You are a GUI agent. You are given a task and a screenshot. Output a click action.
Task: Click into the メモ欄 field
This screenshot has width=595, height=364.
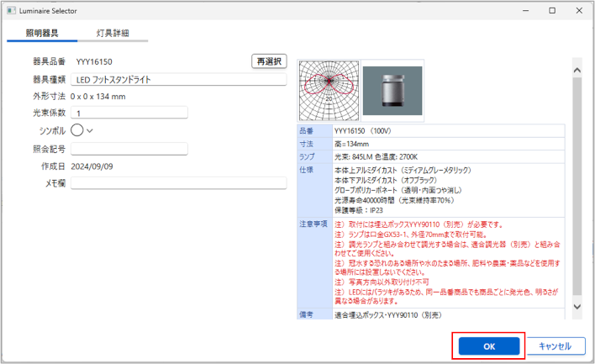(x=179, y=182)
